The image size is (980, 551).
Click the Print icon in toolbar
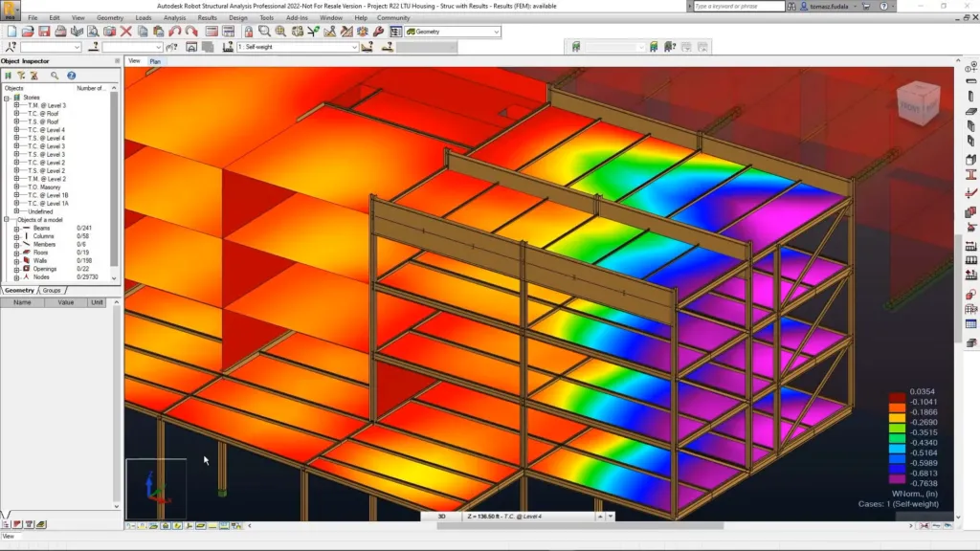pyautogui.click(x=60, y=32)
